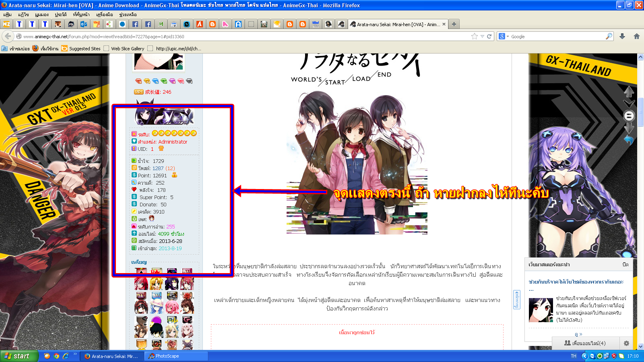This screenshot has width=644, height=362.
Task: Click the browser back arrow button
Action: click(8, 36)
